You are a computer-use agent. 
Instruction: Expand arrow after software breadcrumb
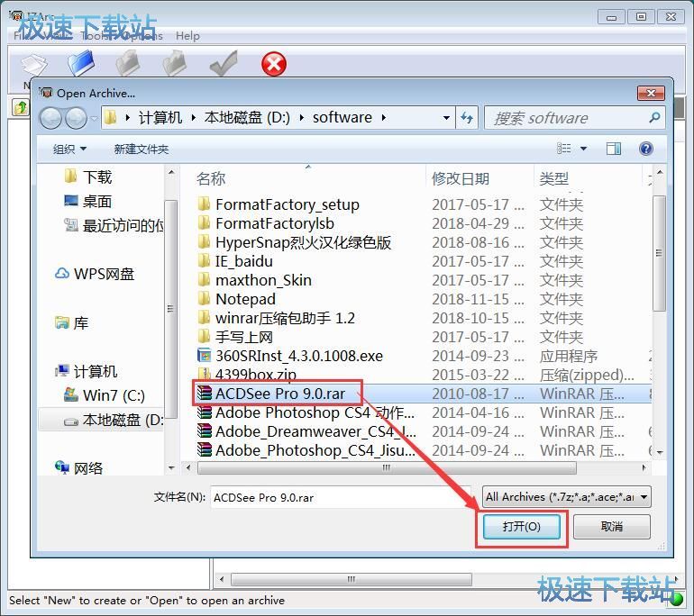[383, 118]
